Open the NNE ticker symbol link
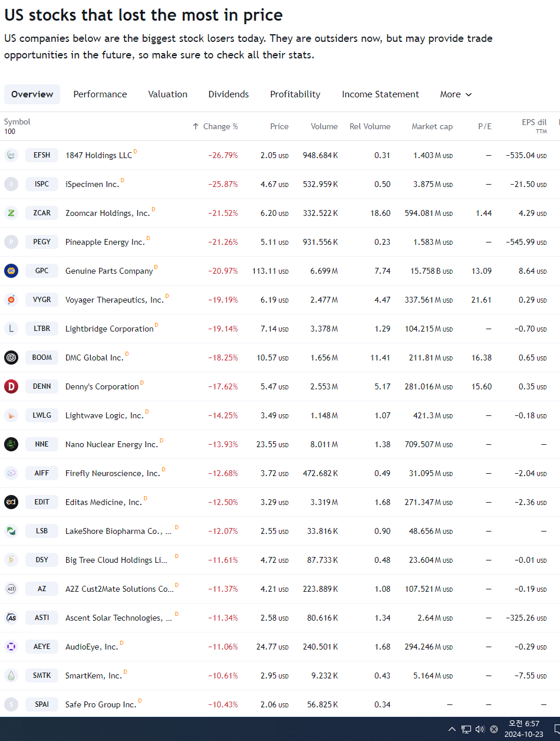 (42, 444)
